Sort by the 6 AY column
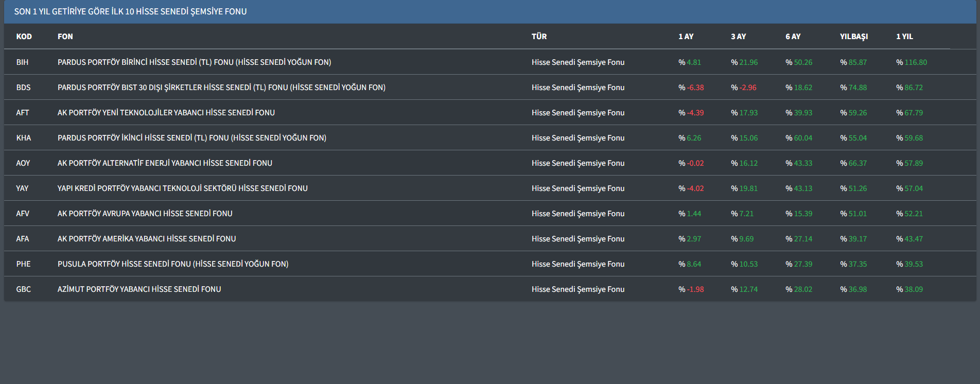This screenshot has width=980, height=384. click(x=793, y=37)
